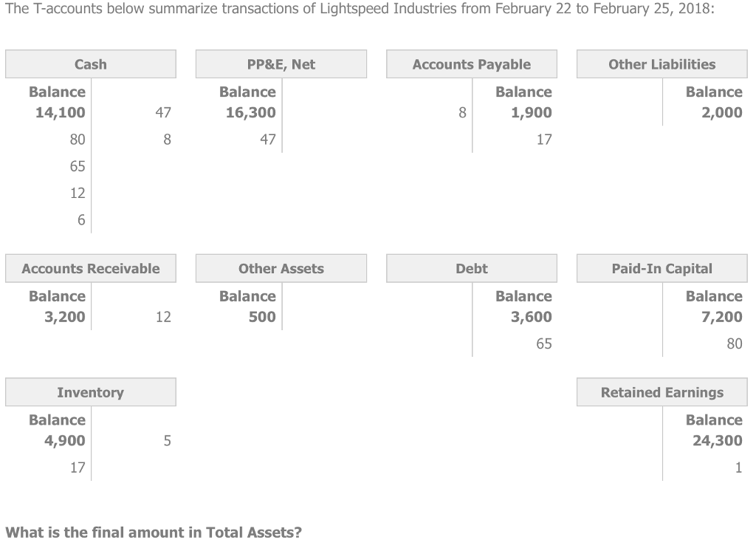Click the 5 credit entry in Inventory
This screenshot has height=554, width=756.
pyautogui.click(x=168, y=440)
